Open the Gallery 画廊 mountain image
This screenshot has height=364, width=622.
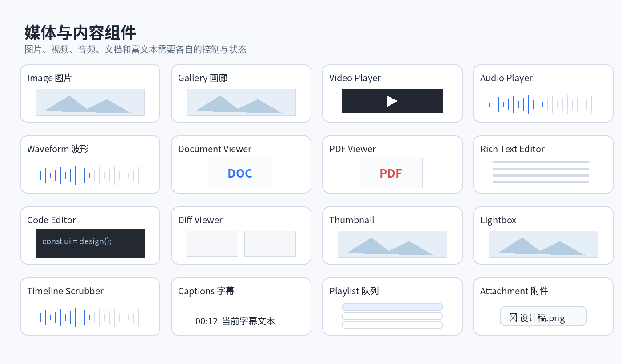tap(241, 102)
